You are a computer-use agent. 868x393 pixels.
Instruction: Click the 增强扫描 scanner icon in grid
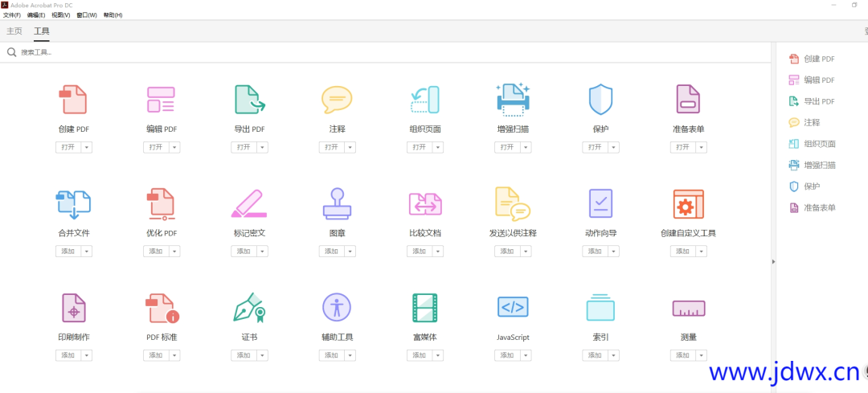tap(513, 100)
